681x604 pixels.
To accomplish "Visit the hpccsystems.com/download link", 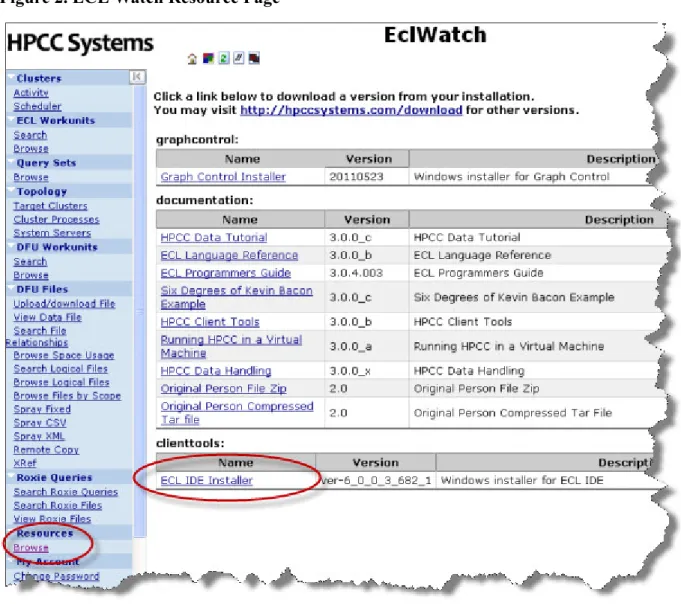I will click(x=351, y=110).
